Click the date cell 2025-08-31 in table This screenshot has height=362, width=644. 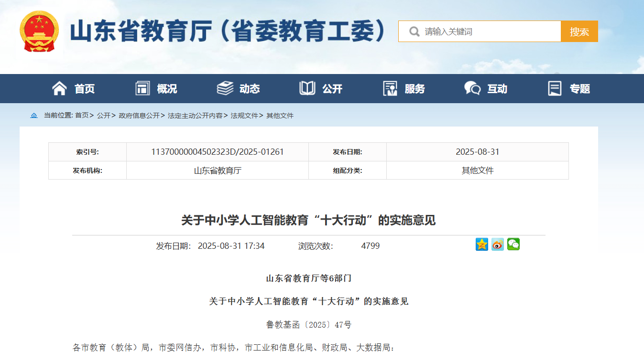pyautogui.click(x=478, y=152)
